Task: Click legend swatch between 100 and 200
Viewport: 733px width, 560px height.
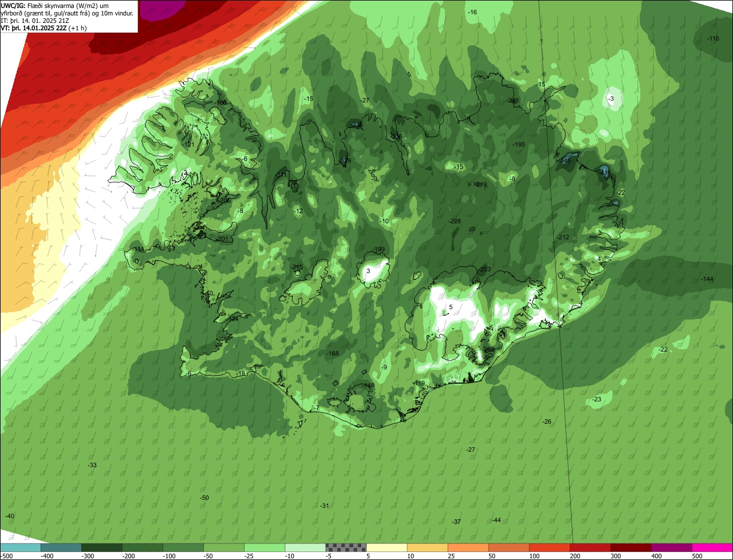Action: 549,547
